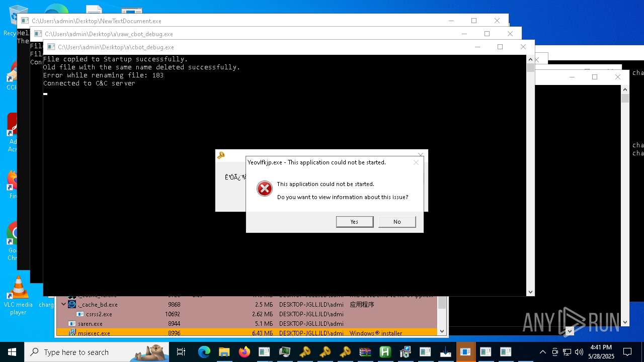Click scroll-down arrow of cbot_debug.exe console
The height and width of the screenshot is (362, 644).
530,292
